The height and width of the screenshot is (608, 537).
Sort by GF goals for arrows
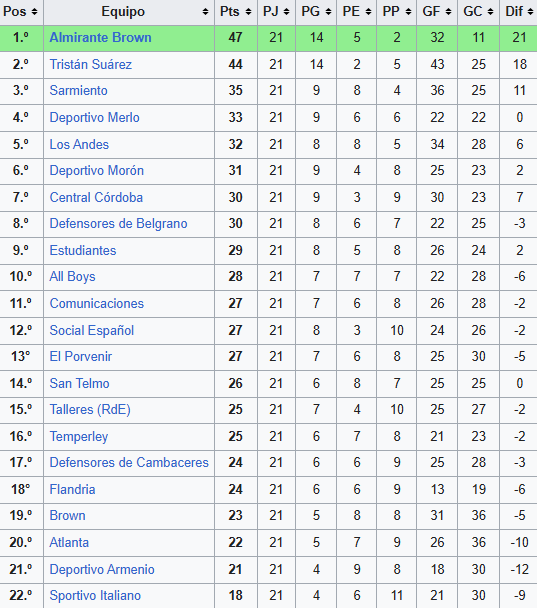point(449,12)
